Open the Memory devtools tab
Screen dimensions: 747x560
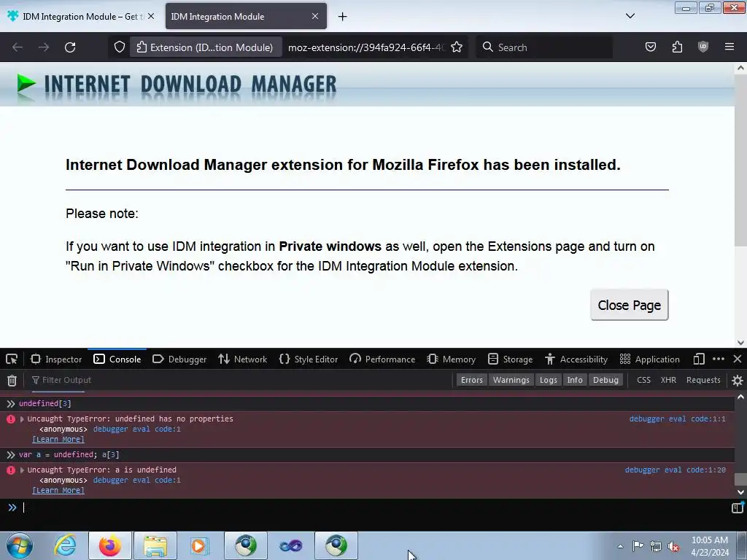coord(452,359)
